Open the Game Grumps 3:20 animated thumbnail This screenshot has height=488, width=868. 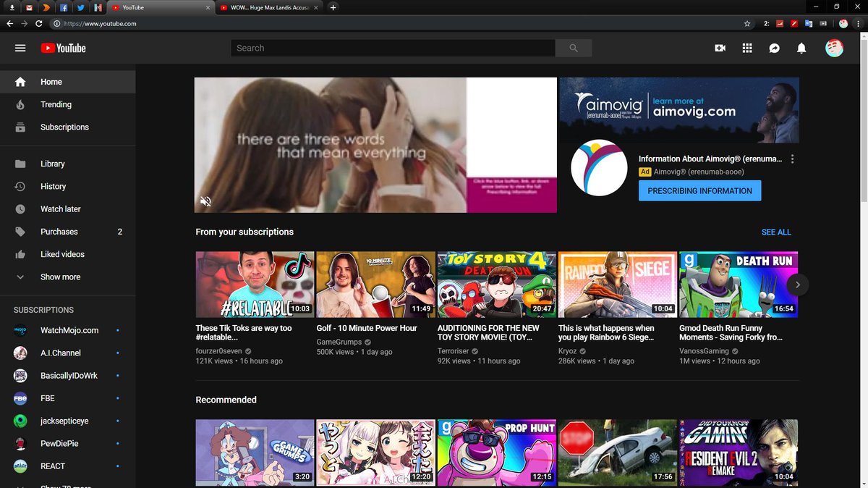pos(255,453)
